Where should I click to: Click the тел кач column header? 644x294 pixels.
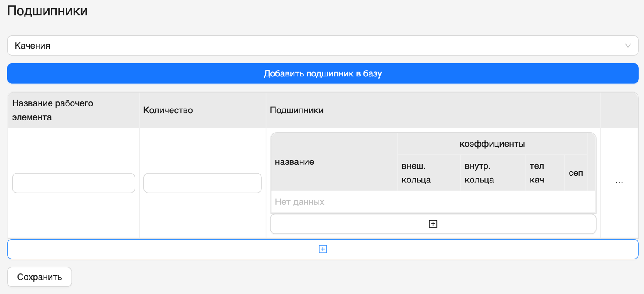pos(544,172)
